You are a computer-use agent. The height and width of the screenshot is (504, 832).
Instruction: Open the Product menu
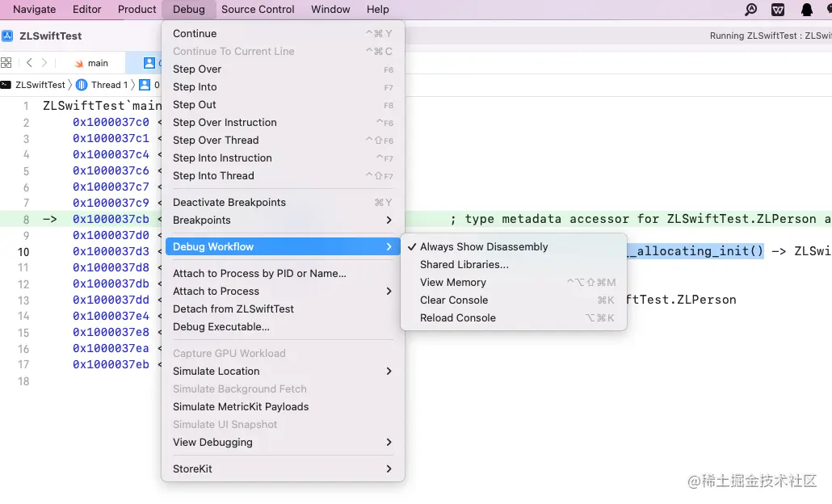pos(137,10)
